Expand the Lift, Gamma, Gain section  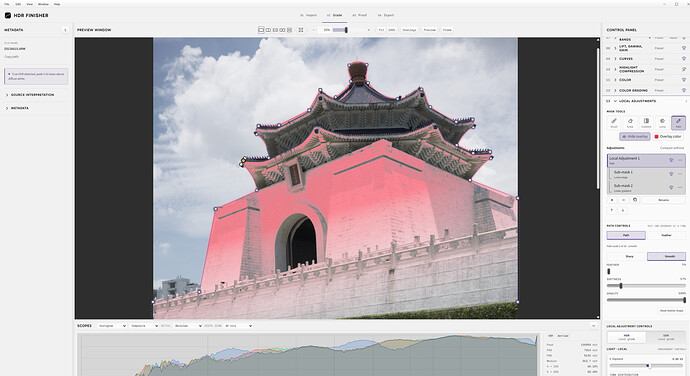coord(615,48)
